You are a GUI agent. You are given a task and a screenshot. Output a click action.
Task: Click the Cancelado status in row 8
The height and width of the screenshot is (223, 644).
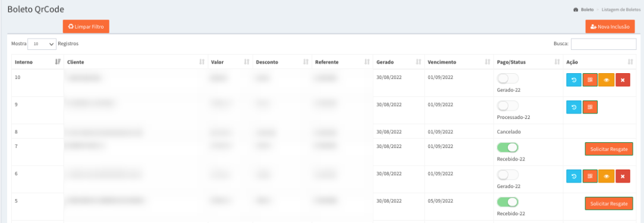click(509, 132)
